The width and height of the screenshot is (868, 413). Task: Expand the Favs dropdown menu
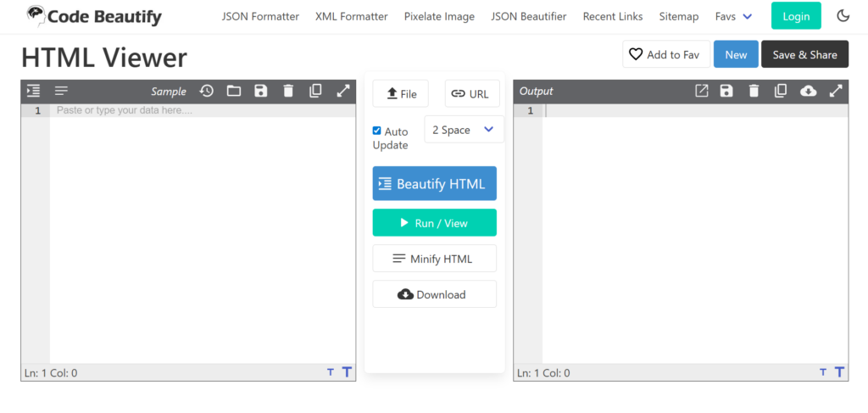(x=733, y=17)
